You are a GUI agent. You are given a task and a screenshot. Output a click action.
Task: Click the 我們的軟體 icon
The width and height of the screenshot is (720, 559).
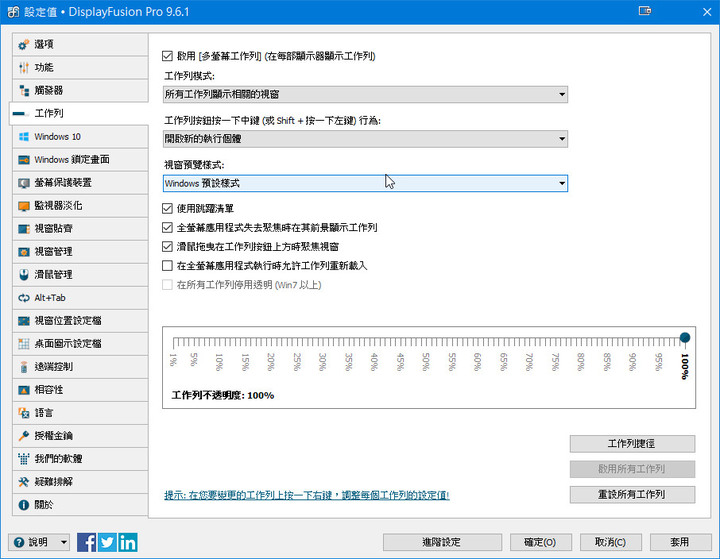(x=23, y=458)
